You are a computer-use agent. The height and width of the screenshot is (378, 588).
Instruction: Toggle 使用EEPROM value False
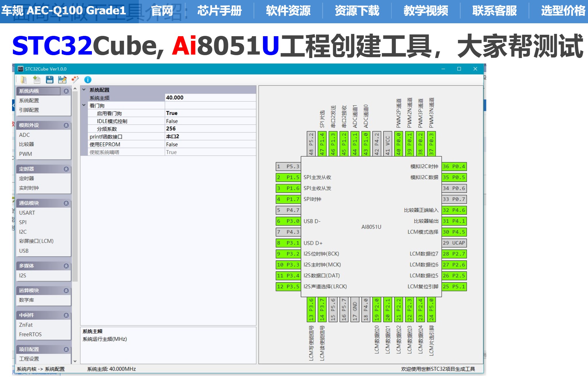tap(210, 144)
